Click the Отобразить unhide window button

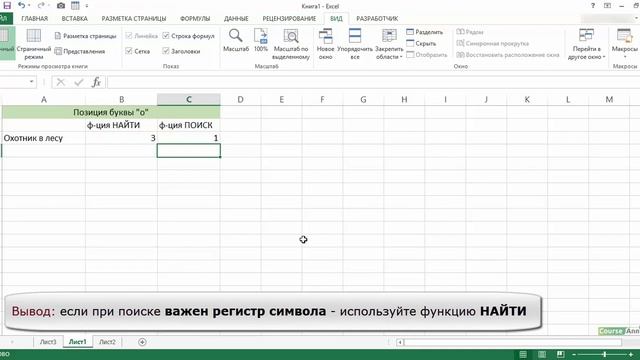(x=427, y=55)
